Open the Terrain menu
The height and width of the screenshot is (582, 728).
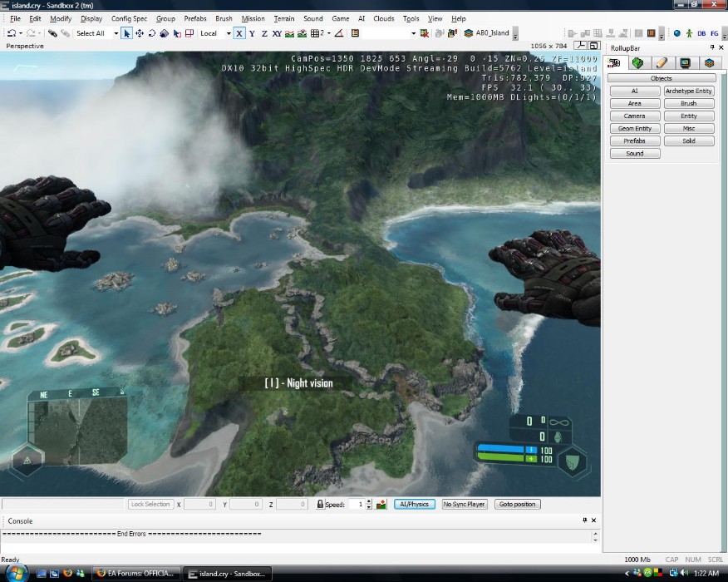[x=283, y=18]
